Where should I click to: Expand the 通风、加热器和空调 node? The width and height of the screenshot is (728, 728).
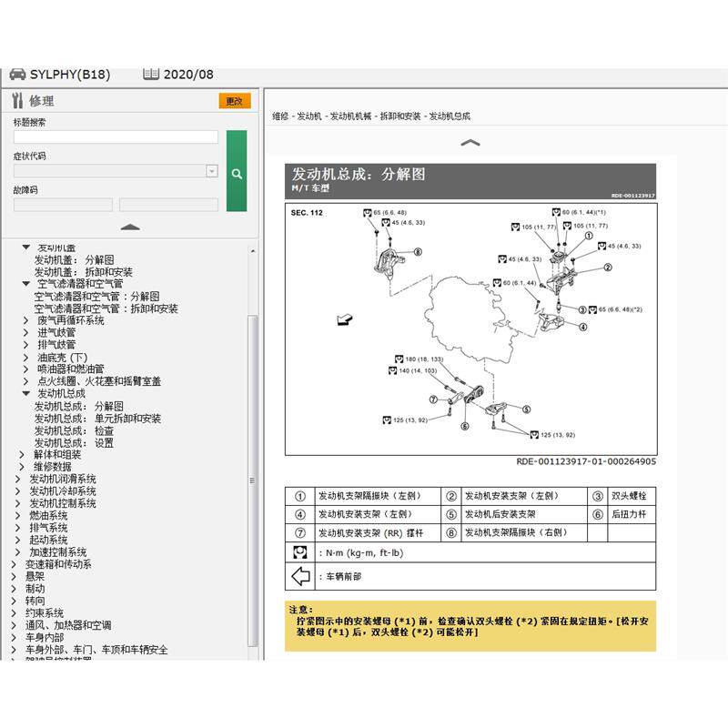pyautogui.click(x=14, y=625)
